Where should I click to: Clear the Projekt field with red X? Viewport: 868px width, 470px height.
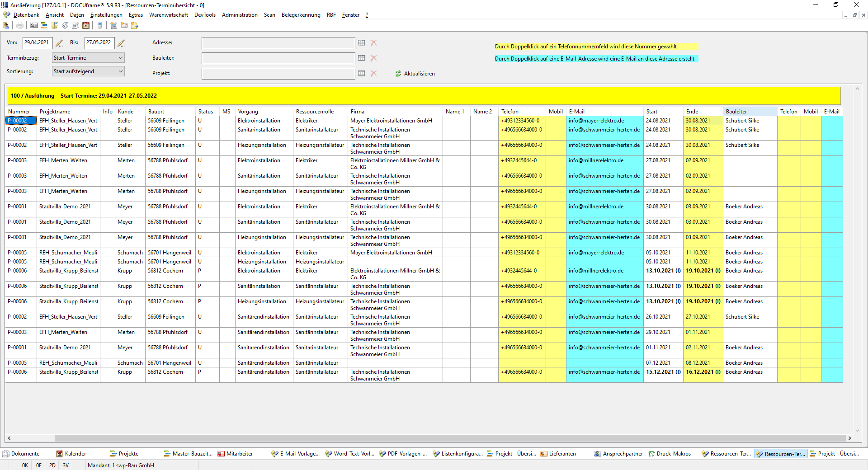click(374, 74)
